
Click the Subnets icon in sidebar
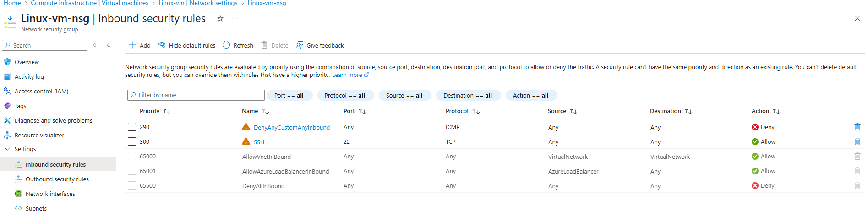18,208
